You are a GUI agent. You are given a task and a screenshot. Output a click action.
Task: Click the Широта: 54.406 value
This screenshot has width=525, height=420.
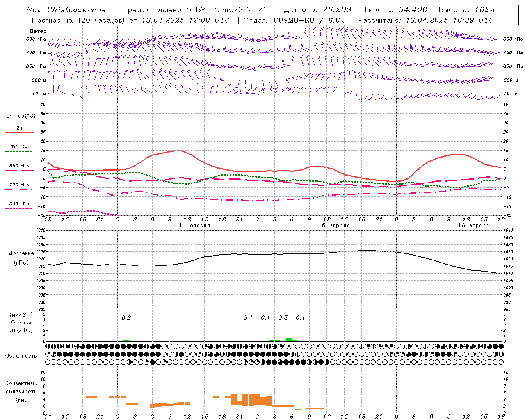[x=395, y=10]
